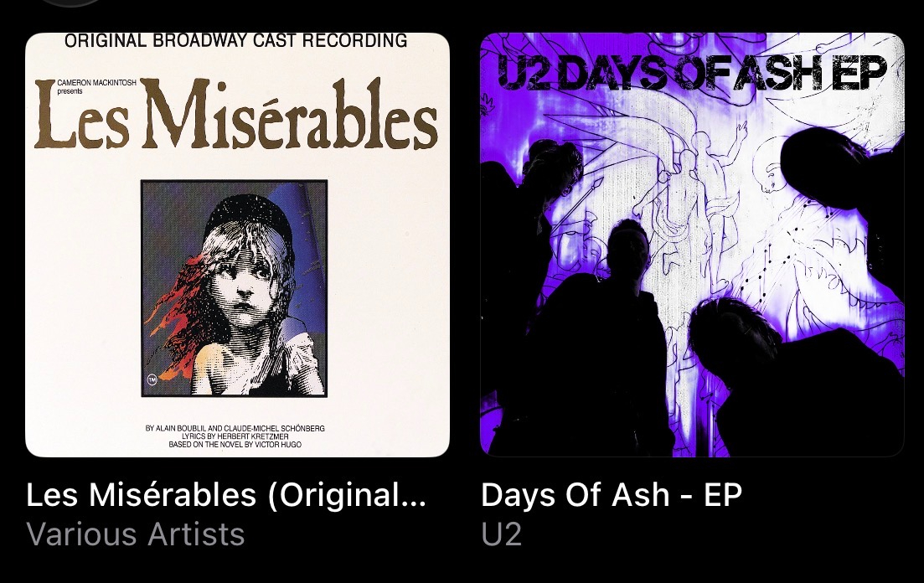
Task: Click the TM symbol on the Cosette picture
Action: coord(152,379)
